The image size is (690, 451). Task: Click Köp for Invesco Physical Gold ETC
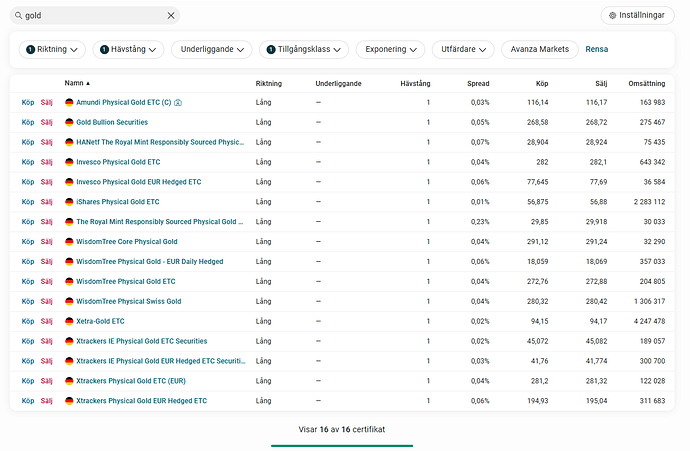coord(28,162)
